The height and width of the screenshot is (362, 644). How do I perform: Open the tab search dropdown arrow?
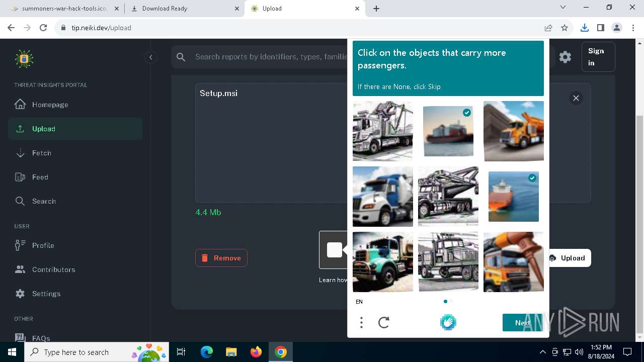click(x=563, y=8)
